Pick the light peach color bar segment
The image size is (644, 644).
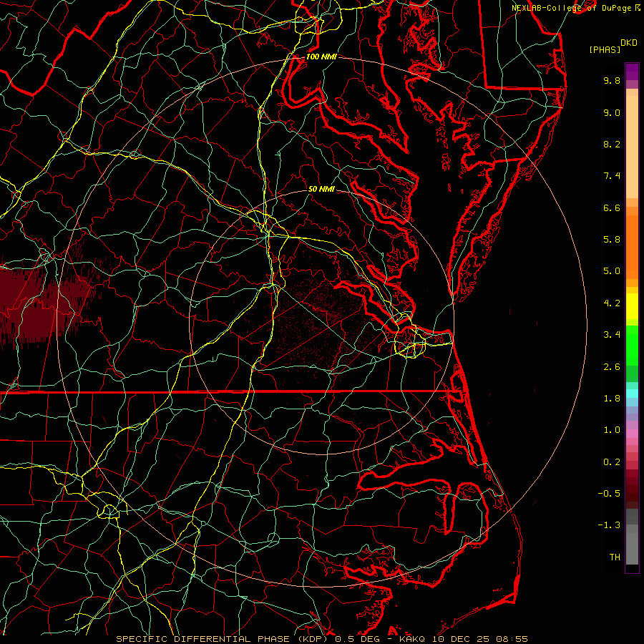(632, 147)
